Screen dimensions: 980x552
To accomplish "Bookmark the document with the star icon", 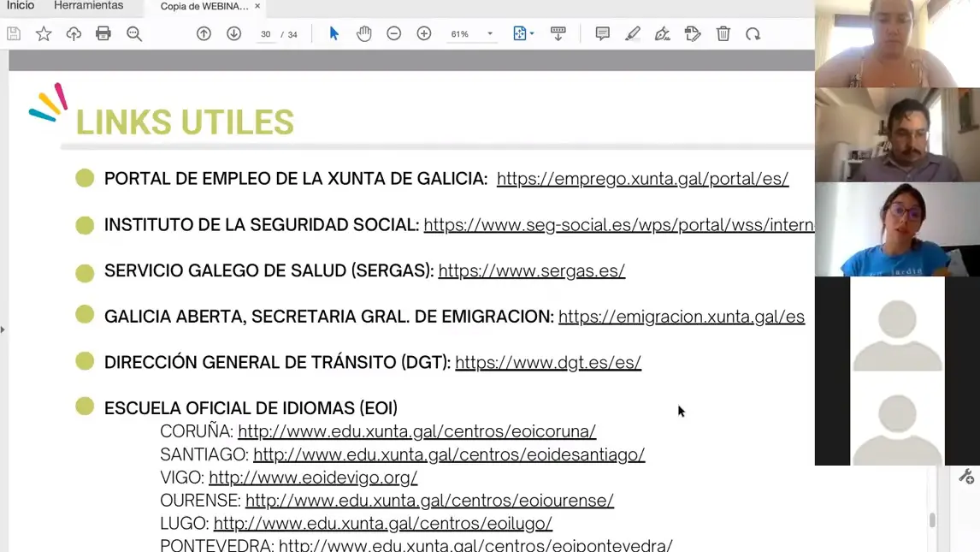I will tap(43, 33).
